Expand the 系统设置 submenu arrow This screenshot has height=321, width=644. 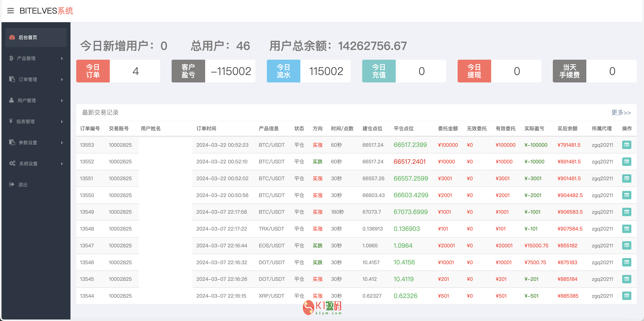(62, 164)
